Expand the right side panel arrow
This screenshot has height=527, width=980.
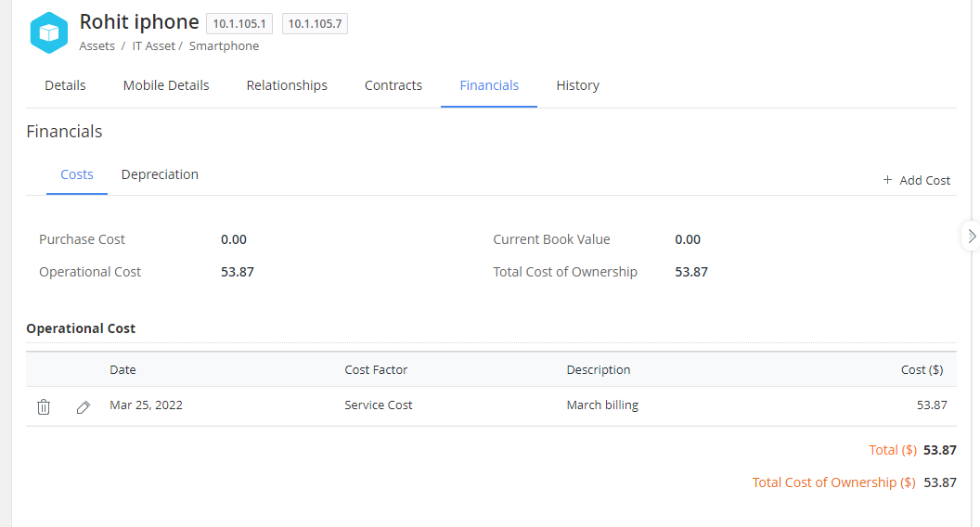click(x=972, y=236)
